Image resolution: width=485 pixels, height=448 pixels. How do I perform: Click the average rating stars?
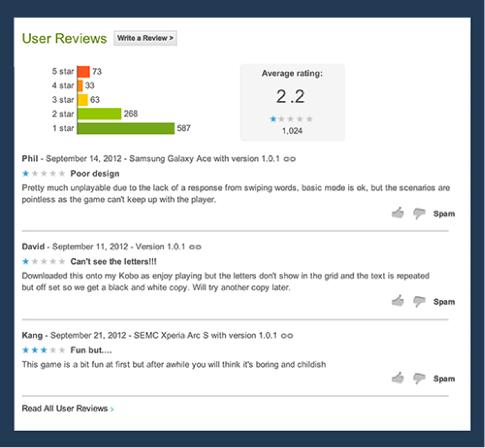point(291,119)
